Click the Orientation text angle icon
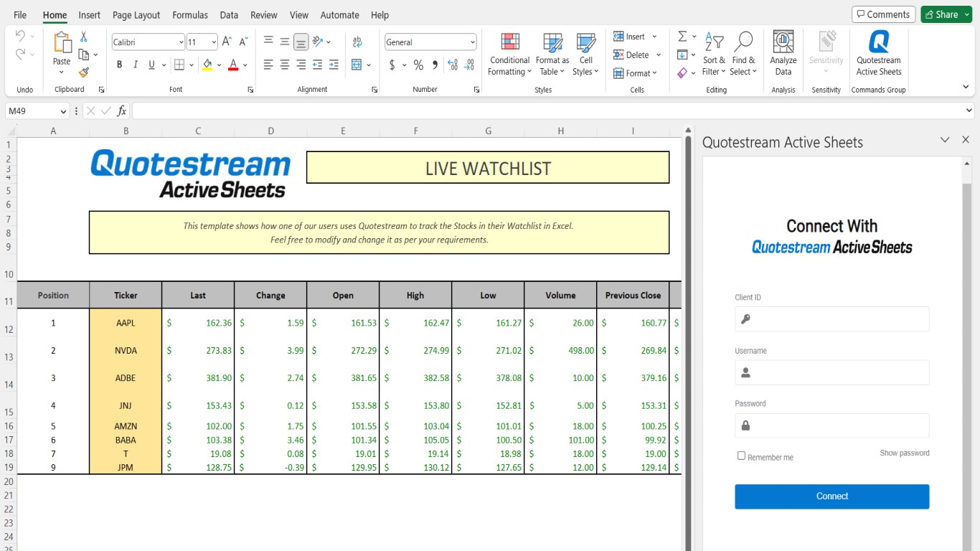 (318, 42)
